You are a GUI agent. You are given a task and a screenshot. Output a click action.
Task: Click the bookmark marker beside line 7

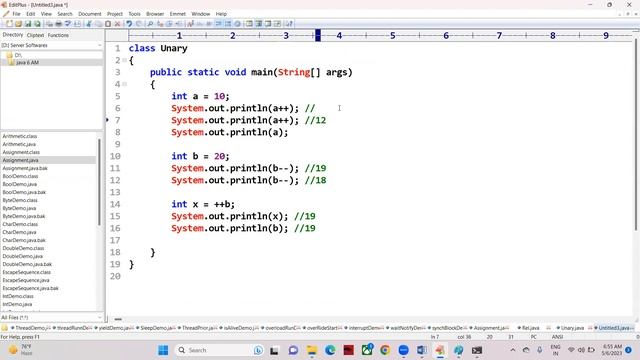(x=107, y=120)
